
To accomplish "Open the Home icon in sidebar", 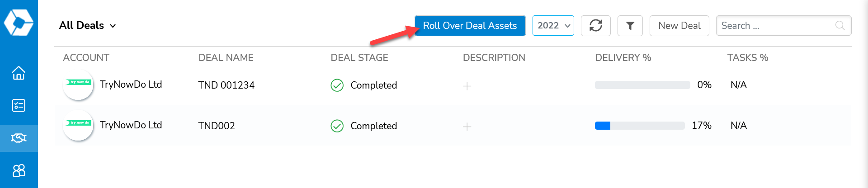I will (x=19, y=73).
